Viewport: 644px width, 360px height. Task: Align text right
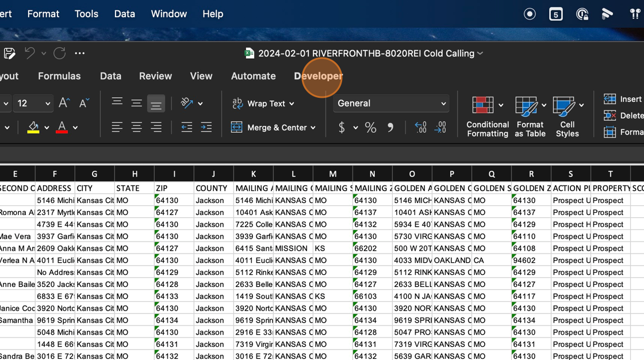click(156, 128)
